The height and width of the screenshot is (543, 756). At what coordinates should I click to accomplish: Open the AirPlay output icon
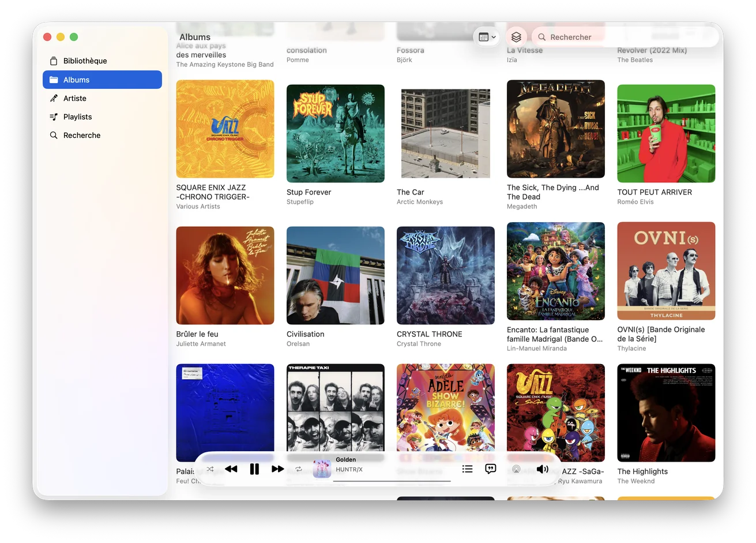[x=516, y=469]
